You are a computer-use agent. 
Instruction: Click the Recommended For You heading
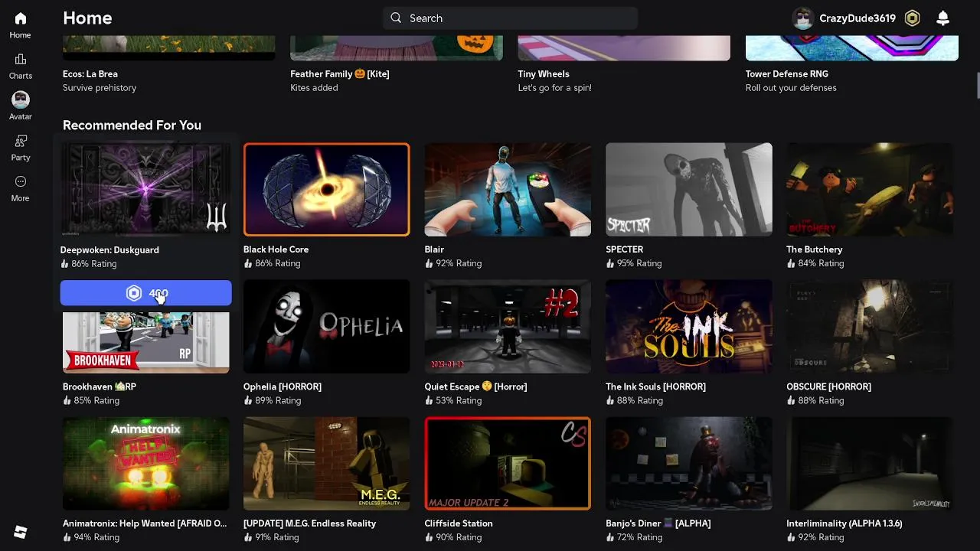[x=132, y=126]
